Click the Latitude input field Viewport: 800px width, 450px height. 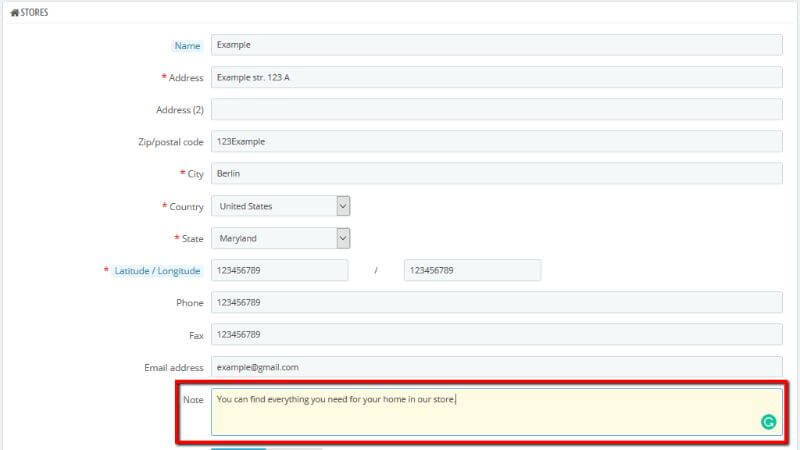coord(280,270)
